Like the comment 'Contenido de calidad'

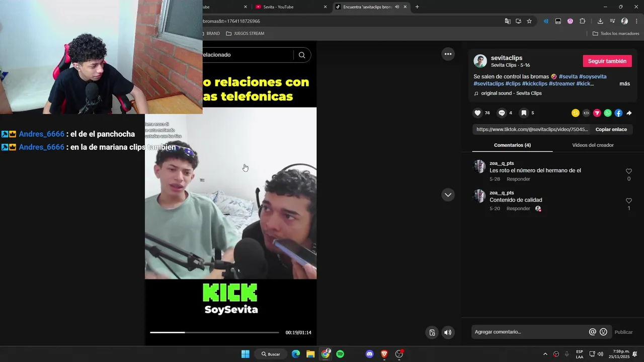(628, 201)
